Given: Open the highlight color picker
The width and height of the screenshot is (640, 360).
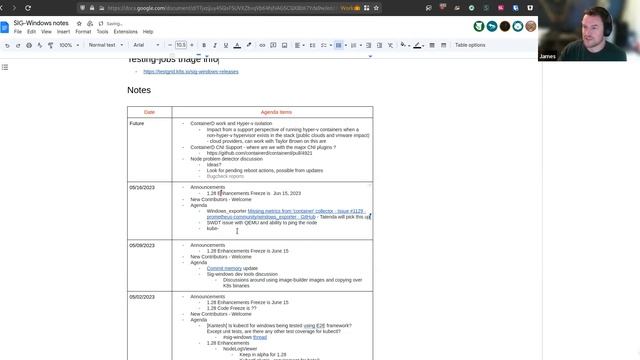Looking at the screenshot, I should pos(249,45).
